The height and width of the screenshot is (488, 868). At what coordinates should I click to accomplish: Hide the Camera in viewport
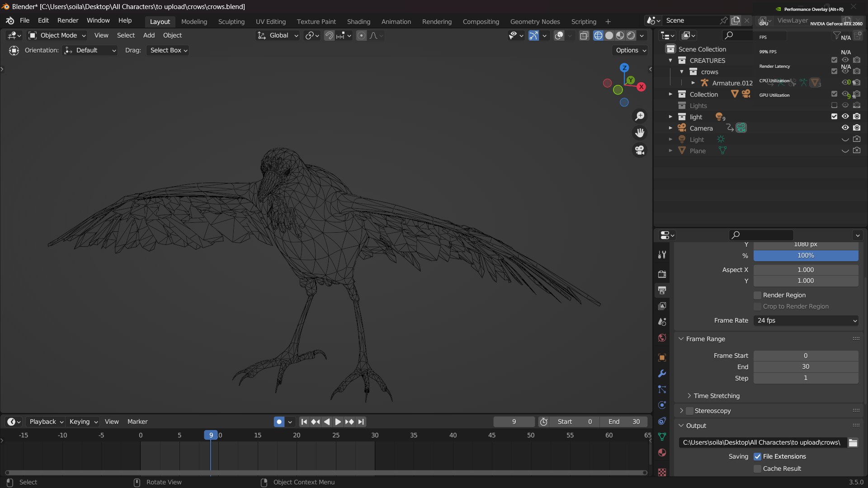point(845,128)
